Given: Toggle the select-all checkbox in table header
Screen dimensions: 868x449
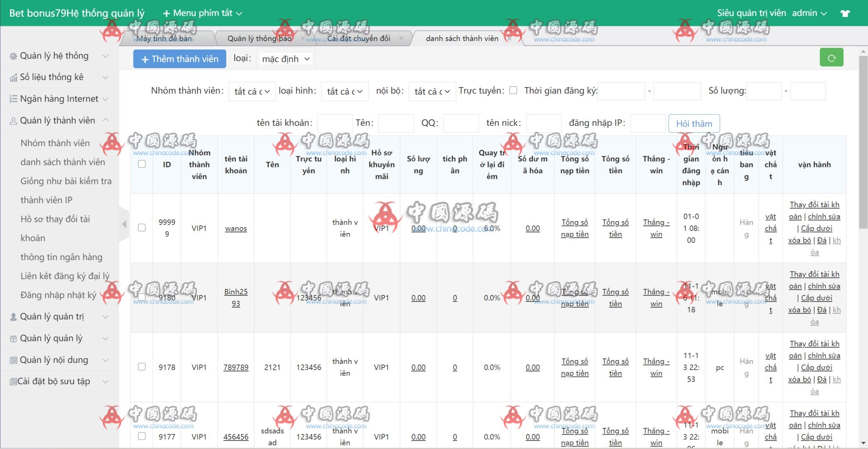Looking at the screenshot, I should (x=142, y=164).
